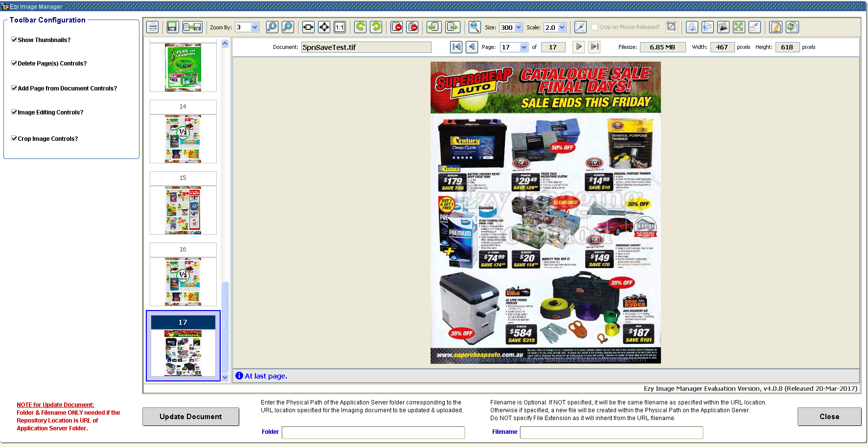
Task: Select the page 15 thumbnail
Action: pos(183,203)
